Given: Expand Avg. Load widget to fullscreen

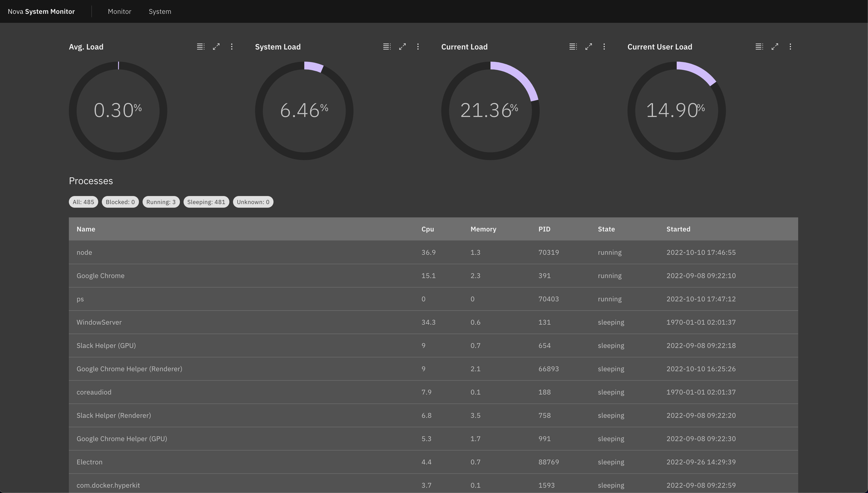Looking at the screenshot, I should (216, 46).
